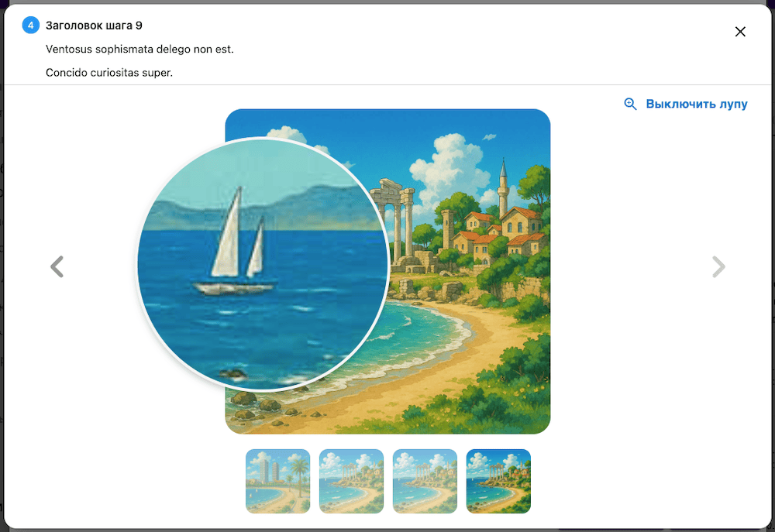Click the heading Заголовок шага 9
The width and height of the screenshot is (775, 532).
click(94, 26)
